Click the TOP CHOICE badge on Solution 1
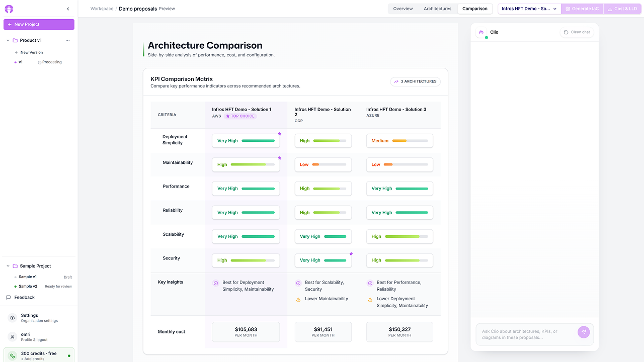 tap(240, 116)
